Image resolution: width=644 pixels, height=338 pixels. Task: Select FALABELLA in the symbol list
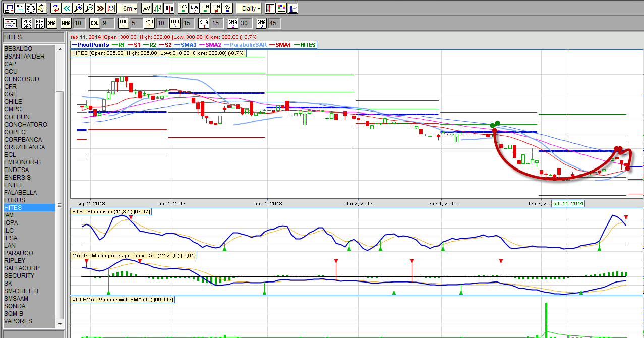[x=20, y=193]
